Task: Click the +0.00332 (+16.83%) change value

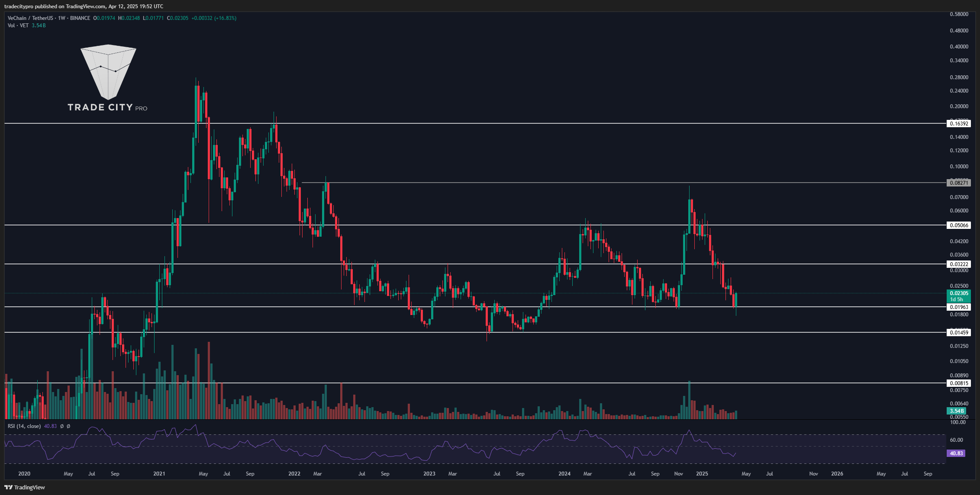Action: (x=214, y=18)
